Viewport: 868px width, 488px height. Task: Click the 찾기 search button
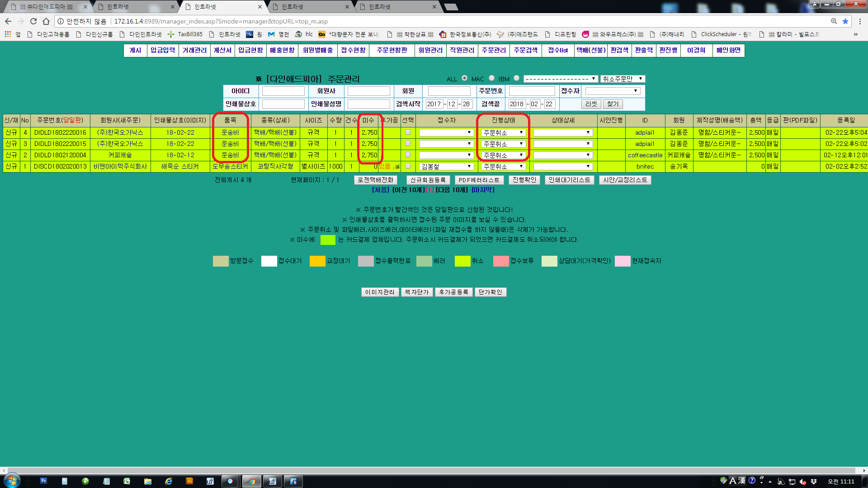tap(613, 104)
